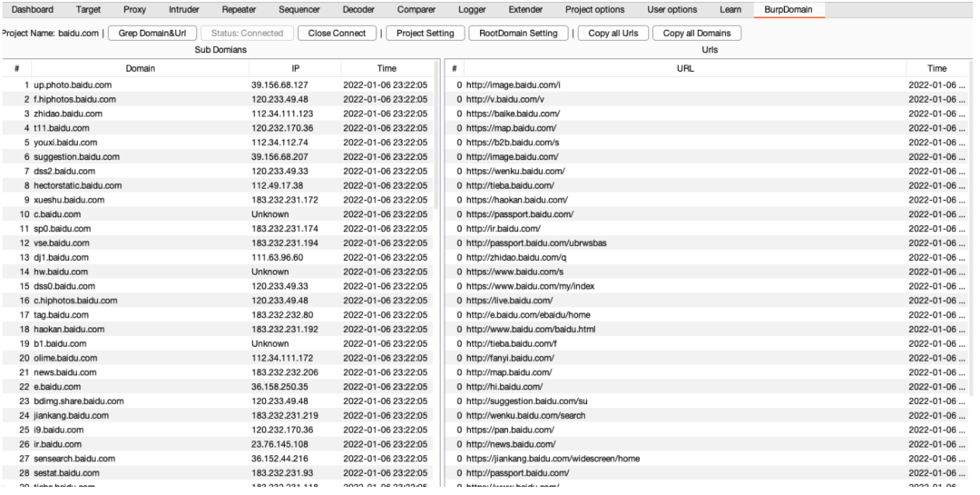Click the RootDomain Setting button
This screenshot has width=980, height=495.
pos(517,33)
